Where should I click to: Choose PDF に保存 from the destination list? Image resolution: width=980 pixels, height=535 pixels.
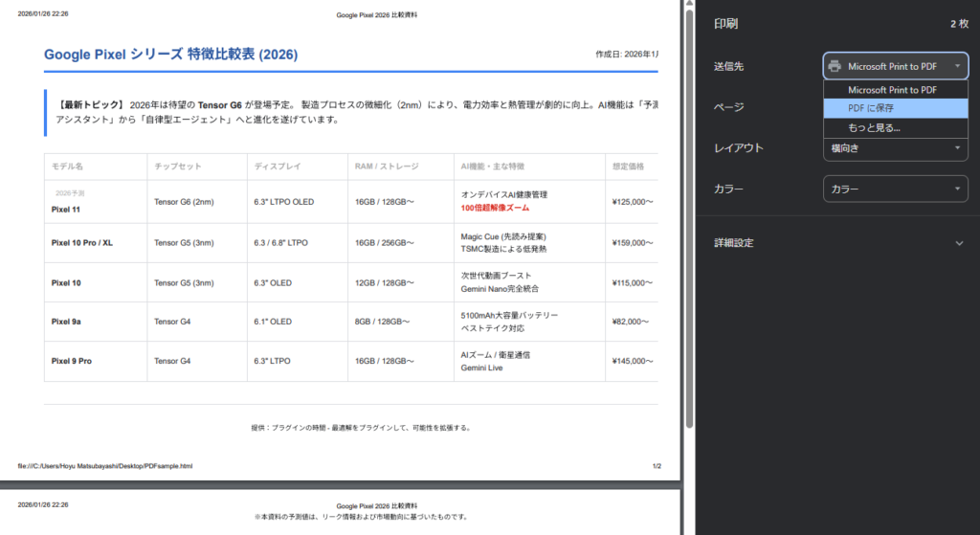[x=870, y=108]
